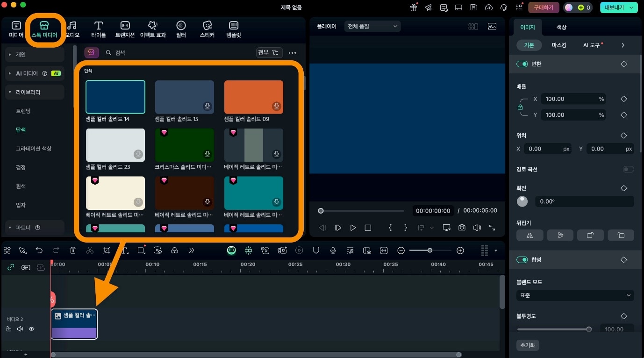Click the waveform scope icon above the preview

[492, 27]
